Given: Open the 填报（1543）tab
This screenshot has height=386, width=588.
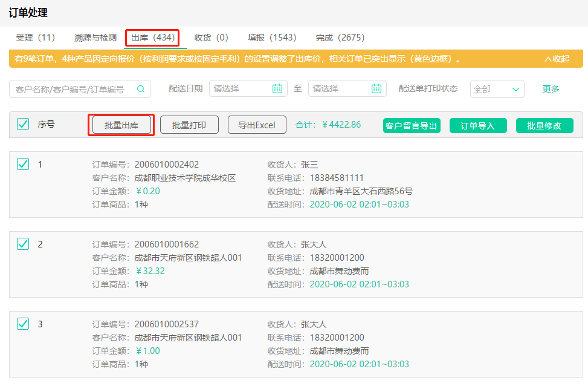Looking at the screenshot, I should (271, 38).
